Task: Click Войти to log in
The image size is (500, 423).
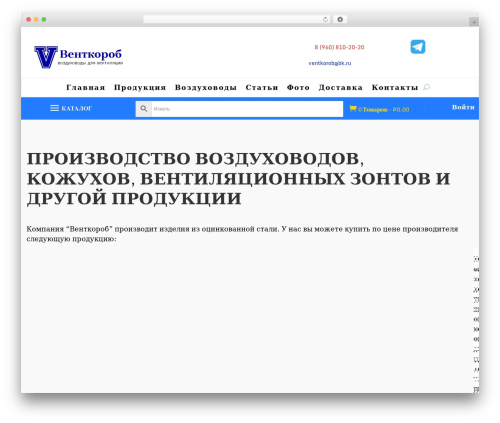Action: [x=463, y=107]
